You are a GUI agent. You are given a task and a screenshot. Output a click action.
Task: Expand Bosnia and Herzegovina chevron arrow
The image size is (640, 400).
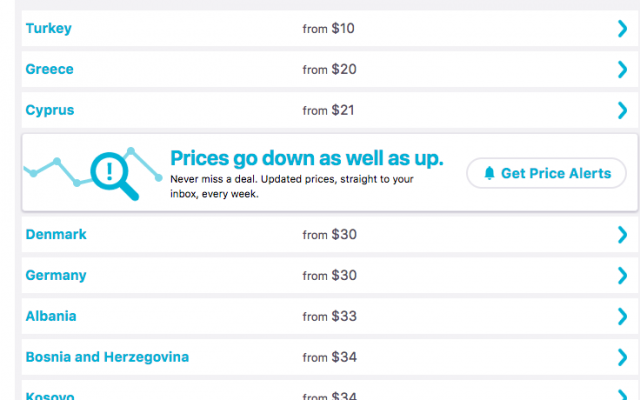coord(623,358)
